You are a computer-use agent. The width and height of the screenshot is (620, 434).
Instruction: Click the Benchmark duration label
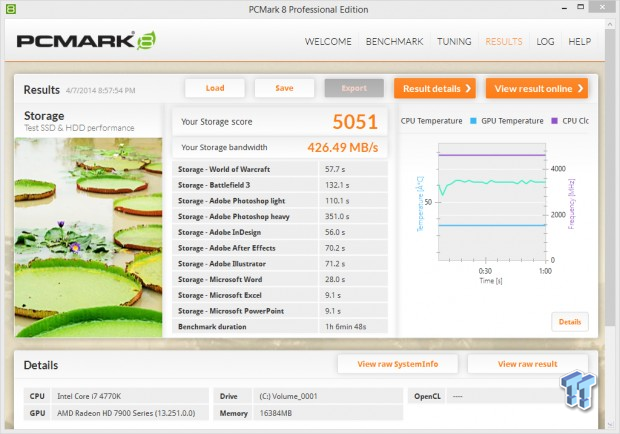click(212, 327)
